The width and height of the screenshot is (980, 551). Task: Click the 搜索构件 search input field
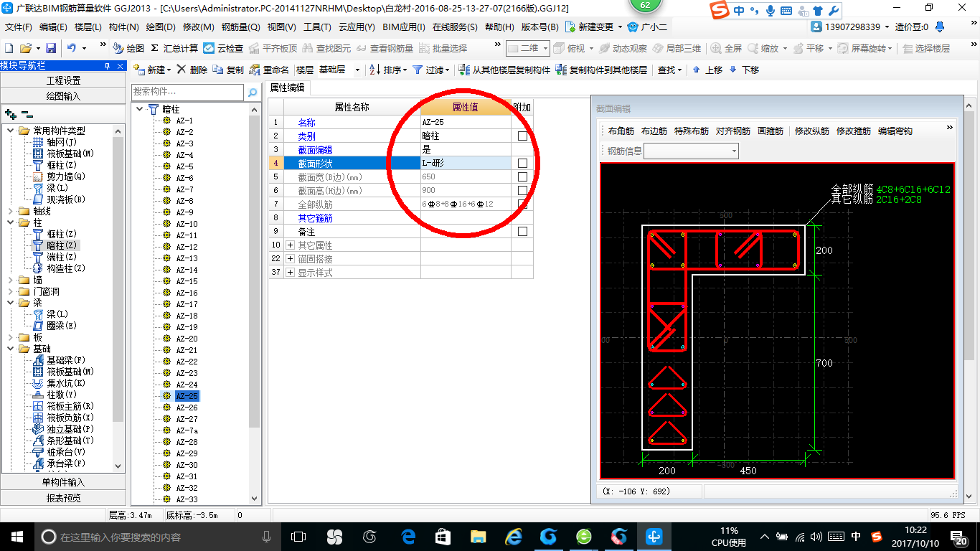pos(189,92)
